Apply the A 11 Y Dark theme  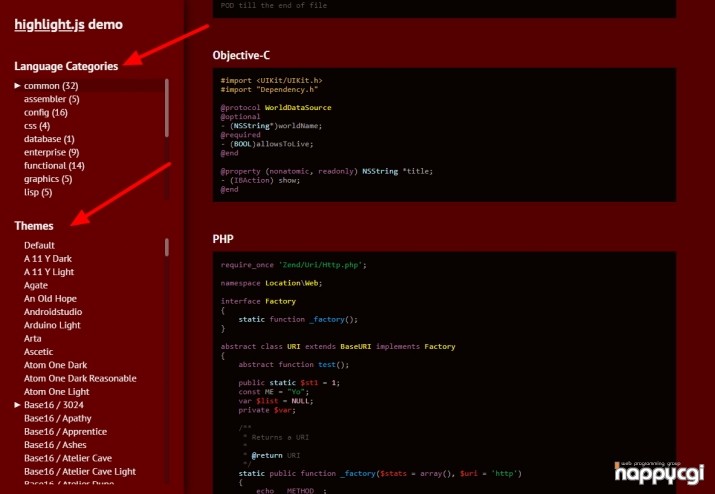pos(48,259)
